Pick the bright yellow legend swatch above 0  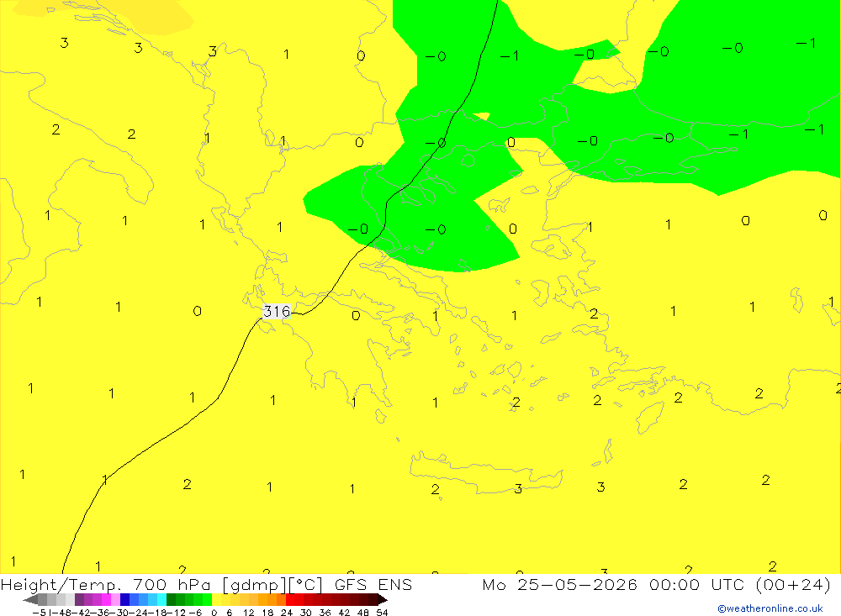(217, 599)
